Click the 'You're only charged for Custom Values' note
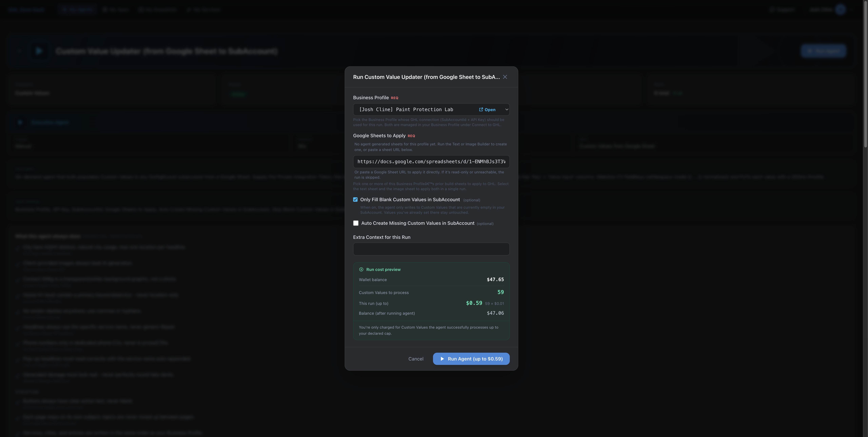This screenshot has width=868, height=437. click(x=429, y=330)
